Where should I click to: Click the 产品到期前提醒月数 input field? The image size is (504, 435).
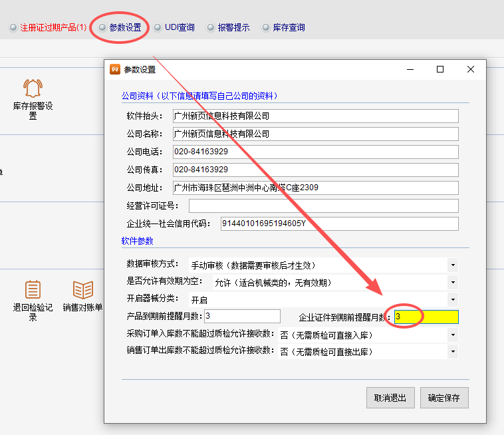tap(242, 316)
